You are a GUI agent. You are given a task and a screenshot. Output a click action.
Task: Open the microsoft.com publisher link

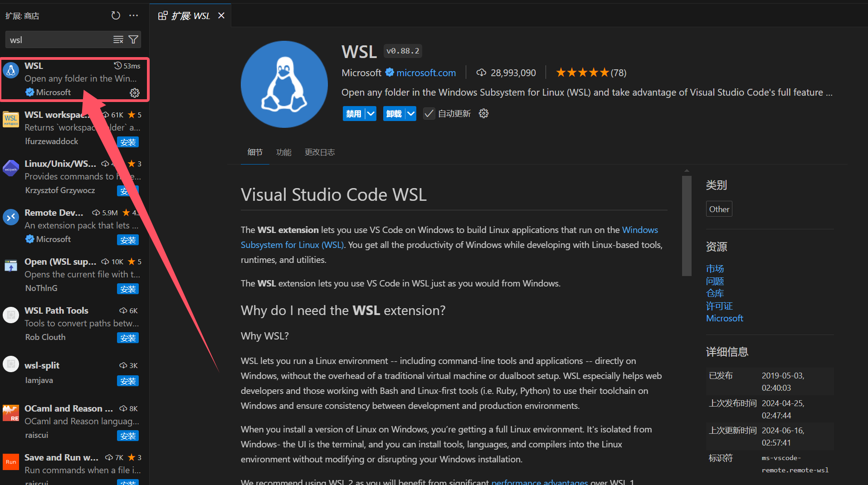pyautogui.click(x=426, y=73)
